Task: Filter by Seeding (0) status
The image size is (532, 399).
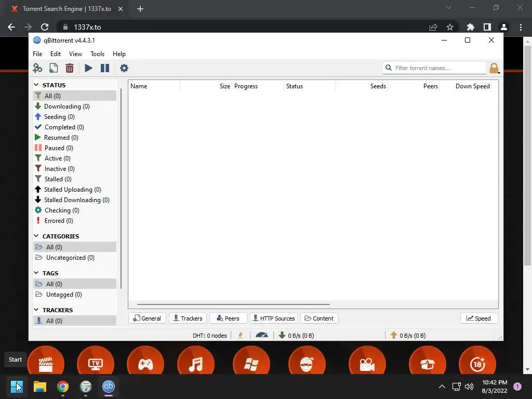Action: (75, 117)
